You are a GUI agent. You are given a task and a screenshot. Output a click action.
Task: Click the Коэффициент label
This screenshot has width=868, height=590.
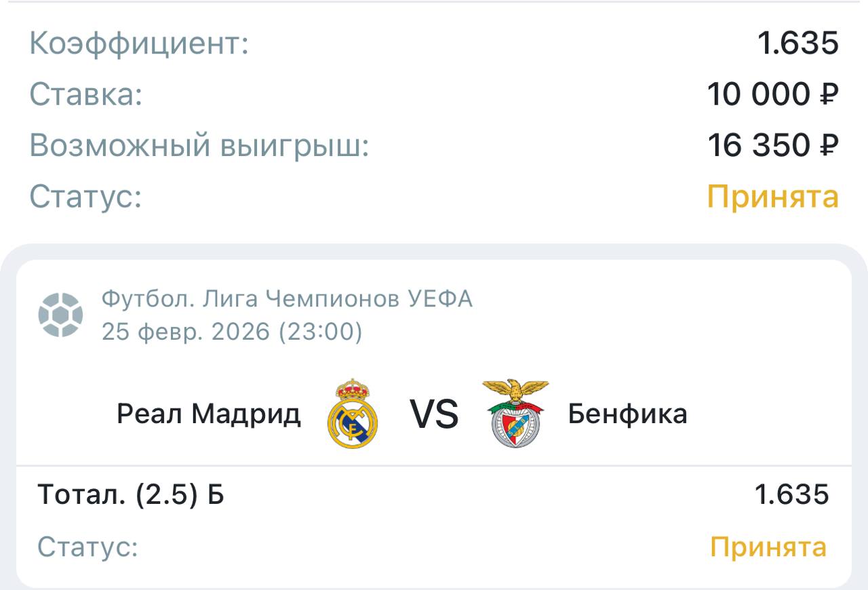[139, 44]
